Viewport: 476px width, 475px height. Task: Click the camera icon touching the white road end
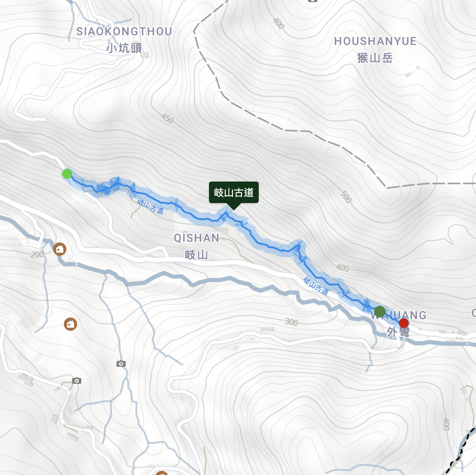pyautogui.click(x=76, y=380)
